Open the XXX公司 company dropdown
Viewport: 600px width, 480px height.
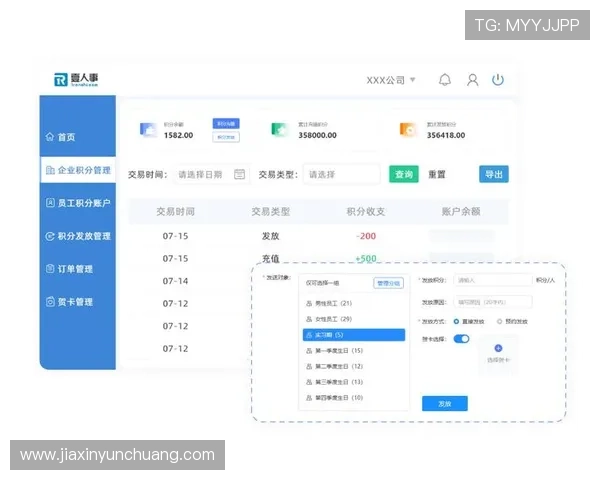[x=391, y=80]
